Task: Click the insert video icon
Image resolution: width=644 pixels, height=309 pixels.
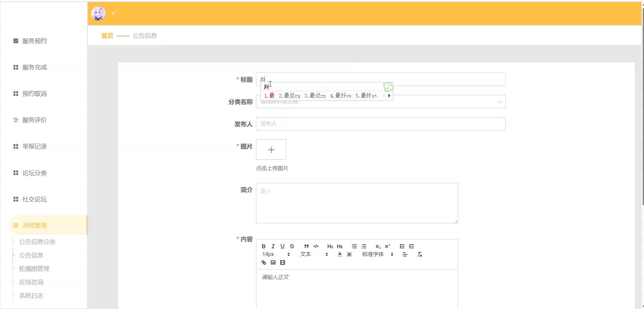Action: (x=282, y=262)
